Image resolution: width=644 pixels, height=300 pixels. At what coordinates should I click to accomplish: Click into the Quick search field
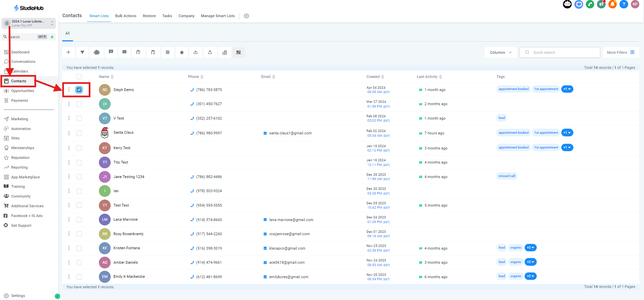560,52
